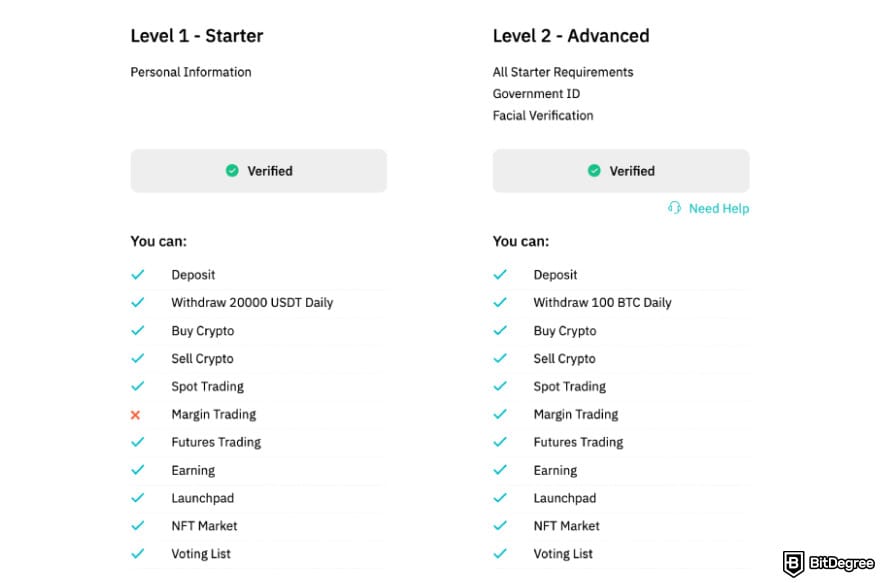The width and height of the screenshot is (880, 583).
Task: Click the Government ID requirement text
Action: [536, 94]
